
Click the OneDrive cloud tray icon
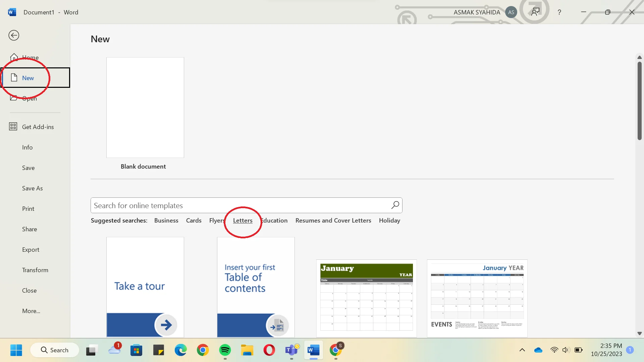pos(538,350)
